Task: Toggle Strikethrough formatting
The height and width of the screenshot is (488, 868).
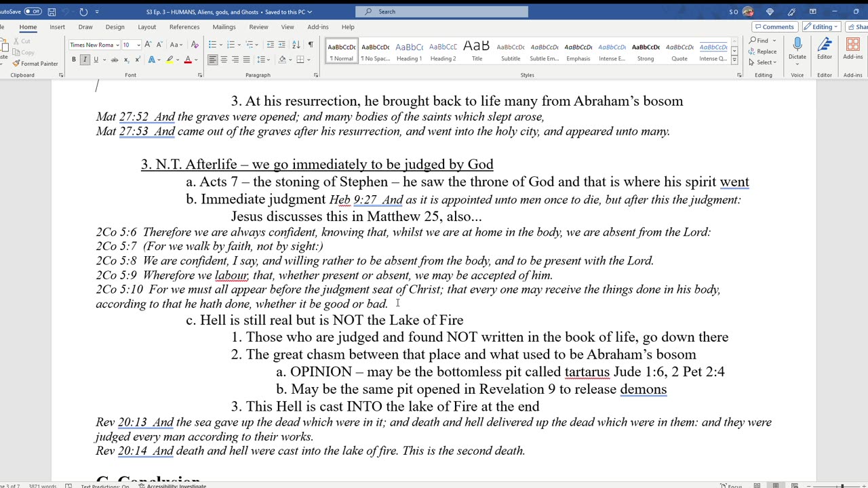Action: pos(115,60)
